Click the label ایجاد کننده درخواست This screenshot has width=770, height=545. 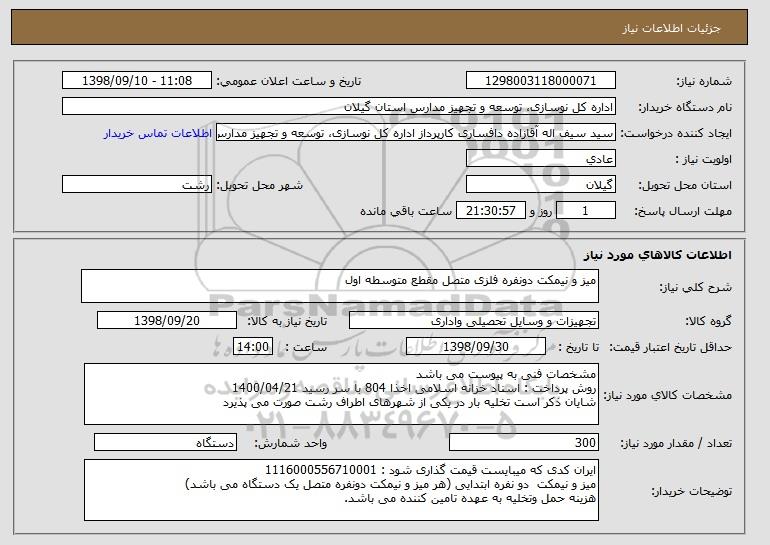click(676, 134)
